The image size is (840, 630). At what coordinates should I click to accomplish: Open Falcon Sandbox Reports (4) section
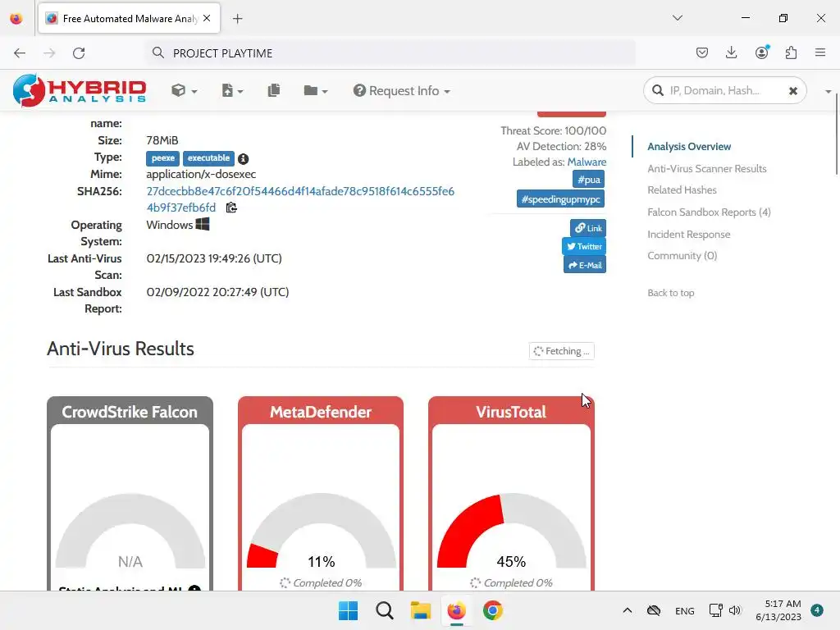709,212
